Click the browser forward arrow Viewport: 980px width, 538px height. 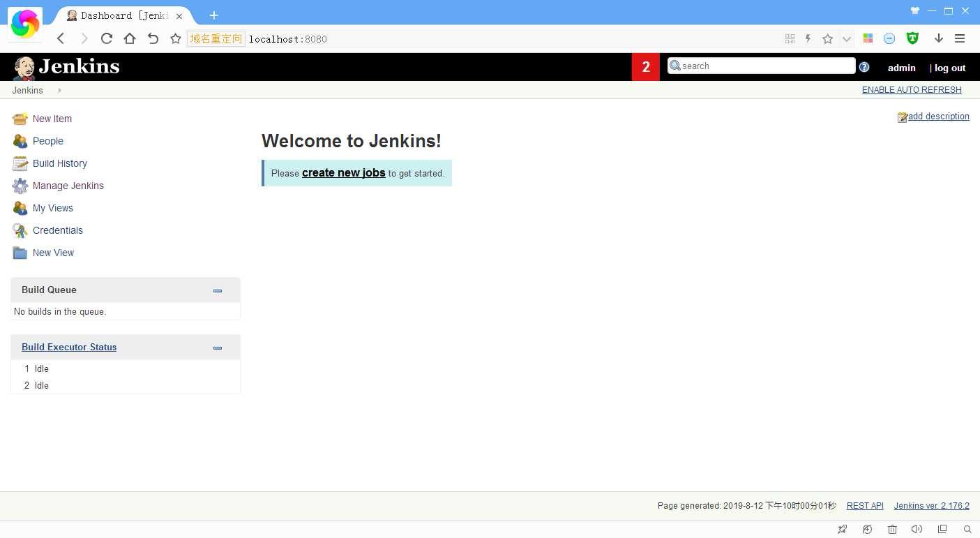click(x=84, y=39)
